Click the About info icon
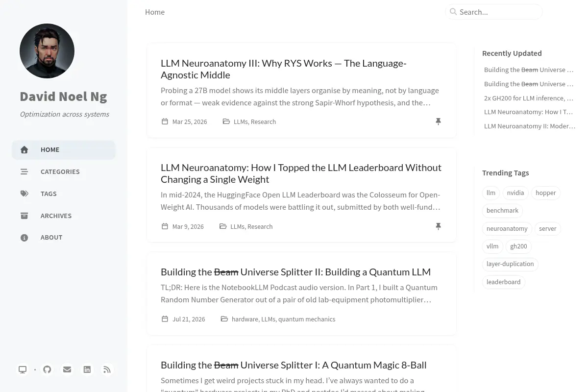588x392 pixels. pos(24,238)
